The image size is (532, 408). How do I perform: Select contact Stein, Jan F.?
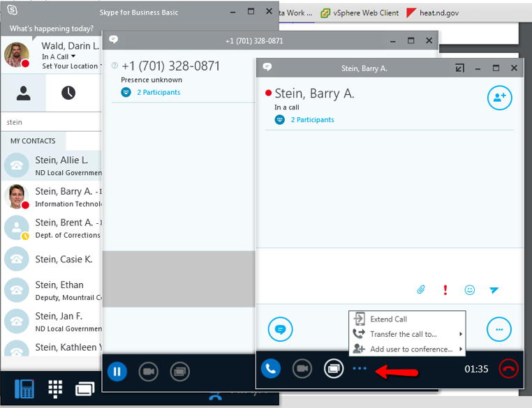pos(51,322)
